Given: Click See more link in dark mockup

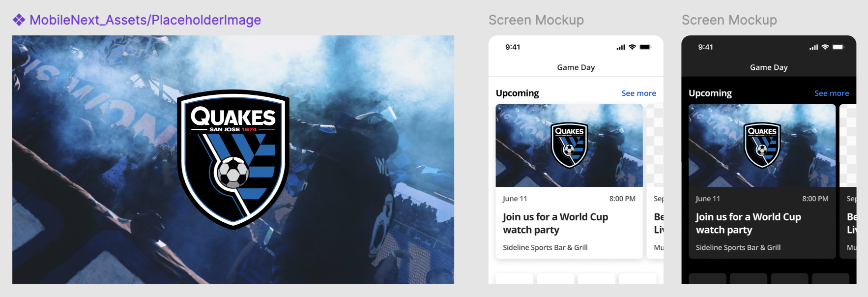Looking at the screenshot, I should pos(832,93).
